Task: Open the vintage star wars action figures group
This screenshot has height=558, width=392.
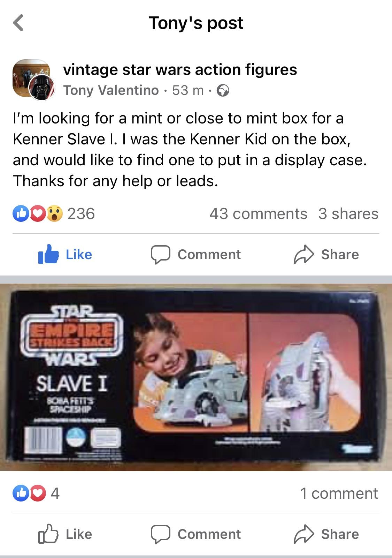Action: [180, 69]
